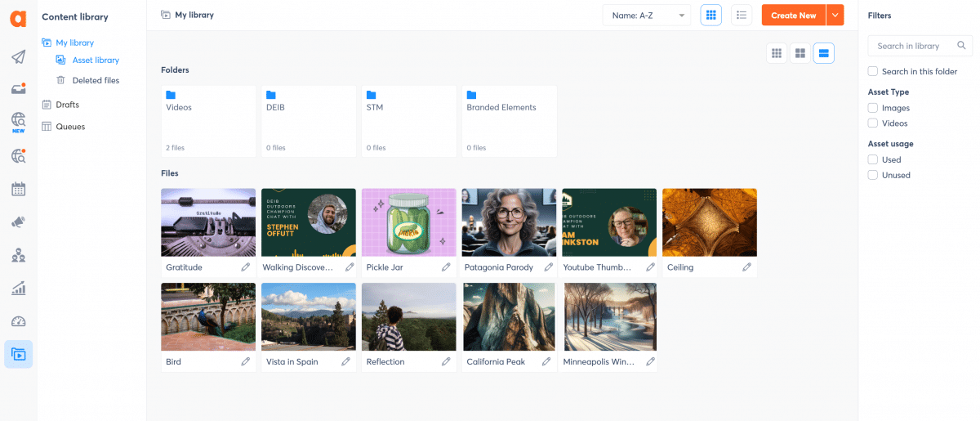This screenshot has width=980, height=421.
Task: Open the calendar icon in sidebar
Action: pyautogui.click(x=18, y=189)
